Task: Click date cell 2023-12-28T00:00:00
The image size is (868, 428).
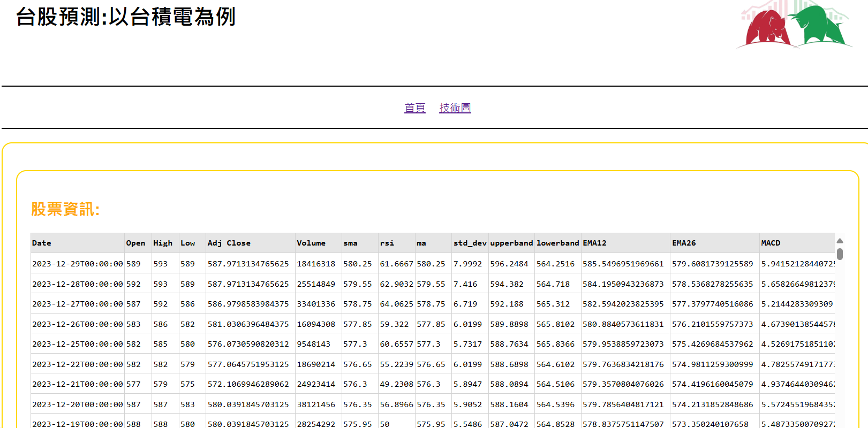Action: tap(78, 284)
